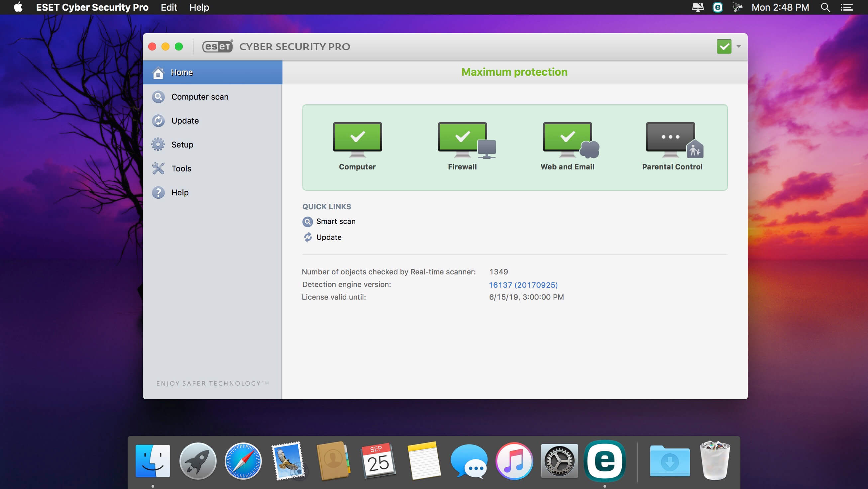Click the Setup gear icon
This screenshot has height=489, width=868.
(158, 145)
